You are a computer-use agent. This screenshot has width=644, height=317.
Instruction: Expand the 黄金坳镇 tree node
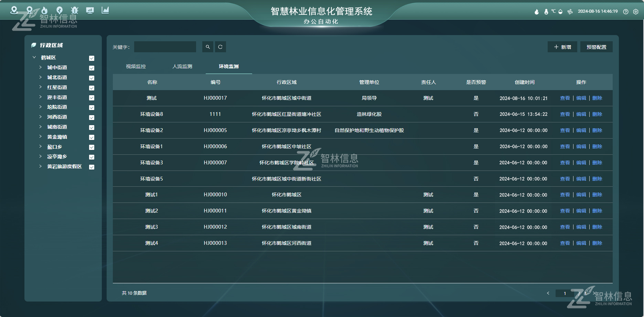[40, 137]
